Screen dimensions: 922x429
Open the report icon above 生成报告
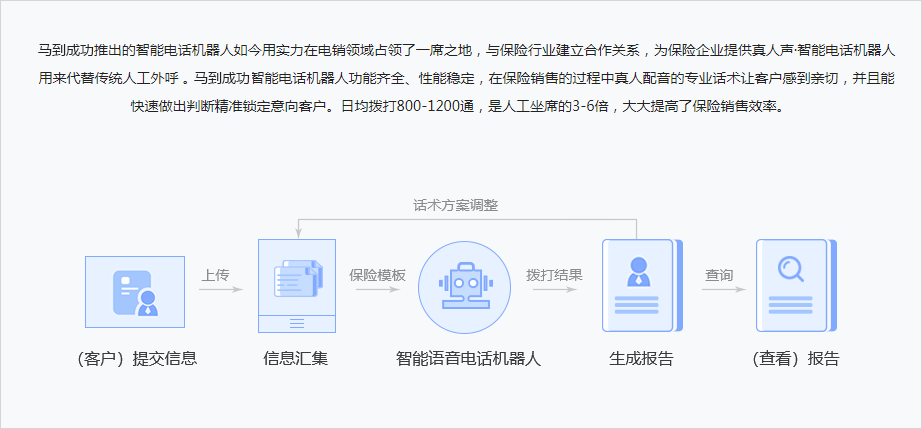(637, 285)
